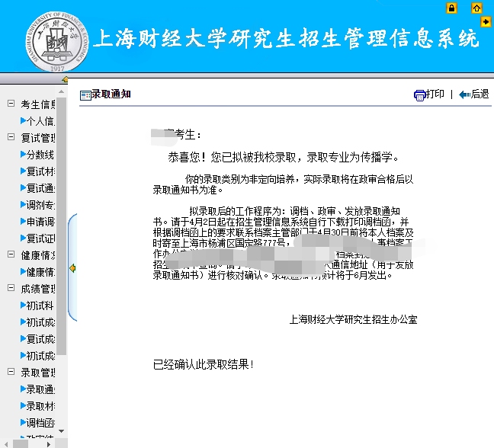Collapse the 健康情况 tree section
494x448 pixels.
click(x=11, y=255)
